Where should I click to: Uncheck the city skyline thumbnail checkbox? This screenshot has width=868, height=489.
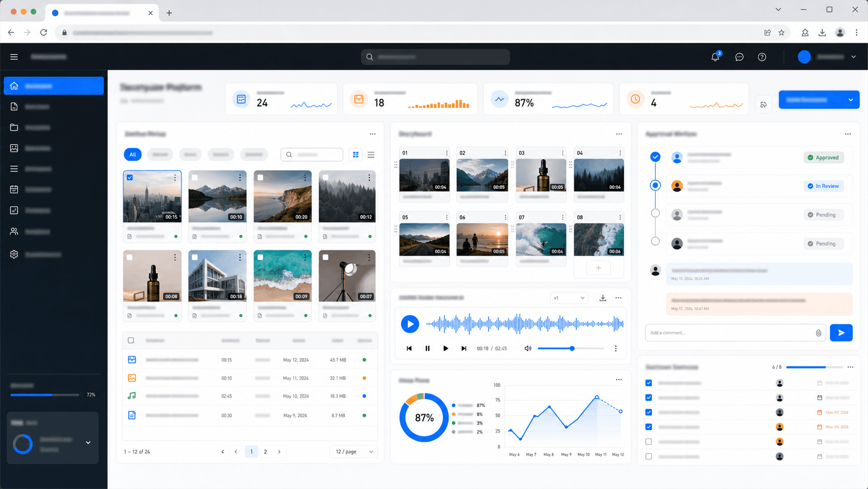coord(130,178)
